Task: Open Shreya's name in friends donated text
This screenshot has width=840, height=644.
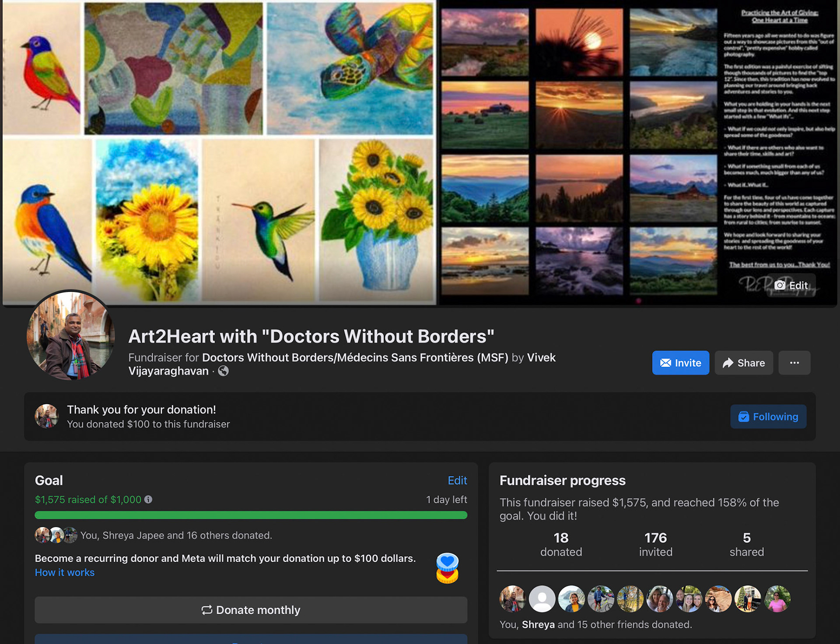Action: (x=538, y=625)
